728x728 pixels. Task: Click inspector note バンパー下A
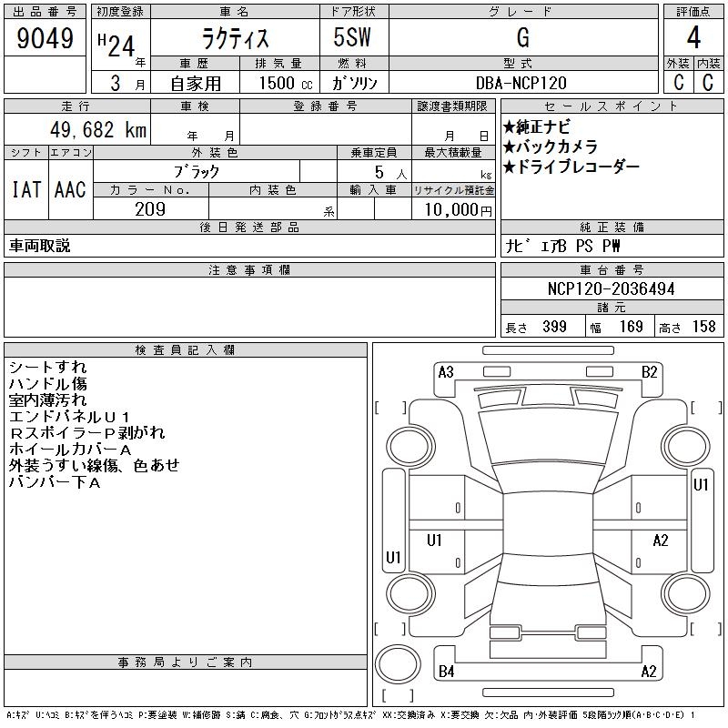[55, 482]
